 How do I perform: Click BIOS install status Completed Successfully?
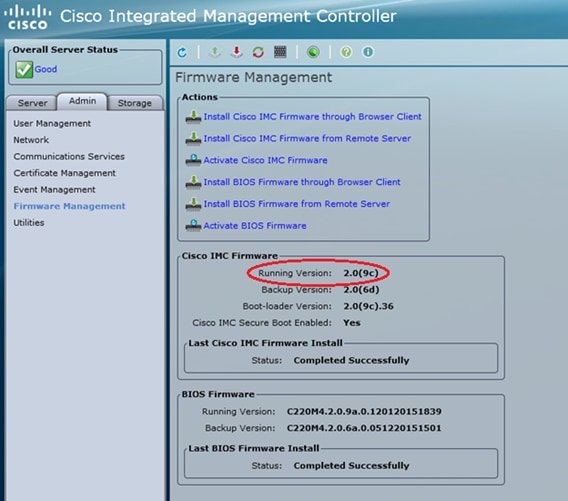click(x=351, y=466)
